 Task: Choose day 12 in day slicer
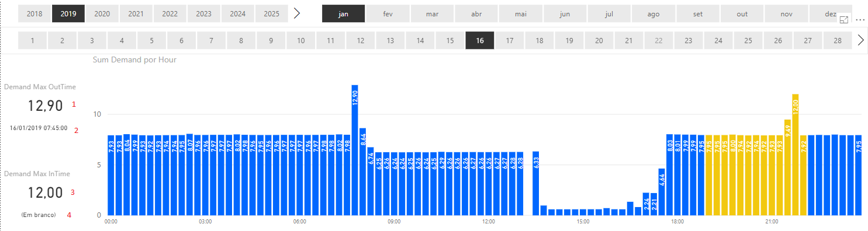coord(360,40)
